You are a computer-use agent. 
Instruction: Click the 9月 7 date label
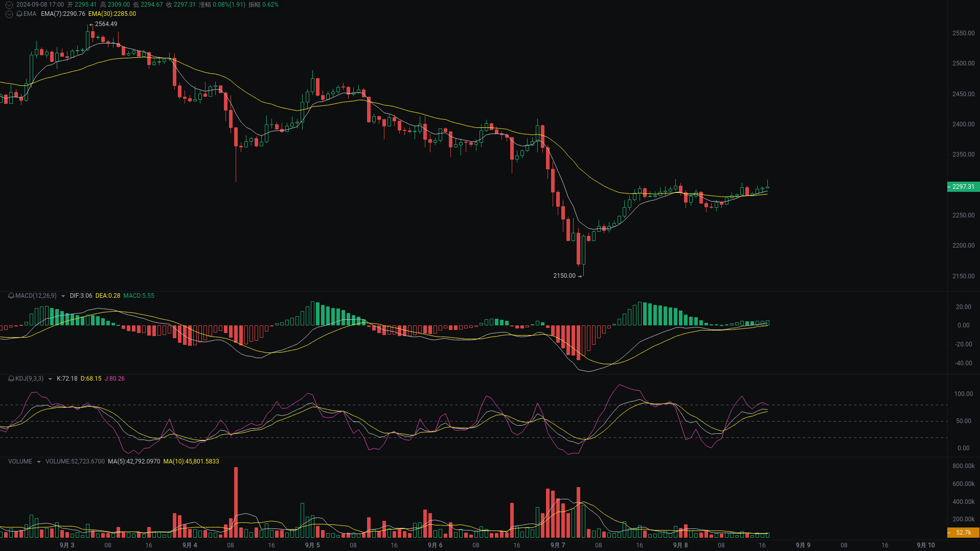click(558, 545)
